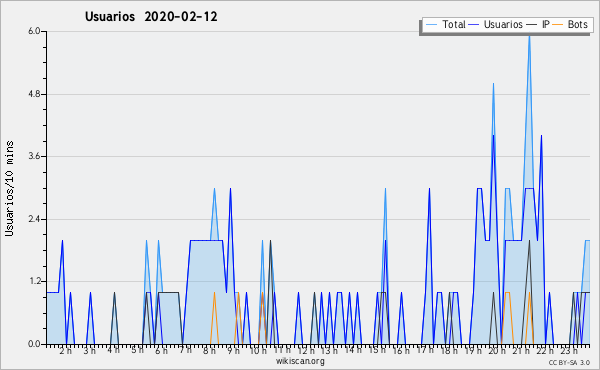Click the '12 h' x-axis label
The image size is (600, 370).
tap(306, 351)
